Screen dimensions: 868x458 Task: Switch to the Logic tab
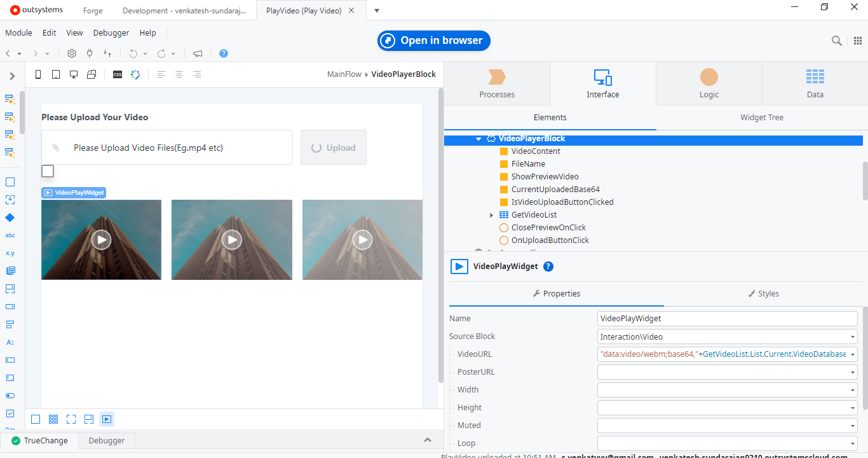[709, 83]
